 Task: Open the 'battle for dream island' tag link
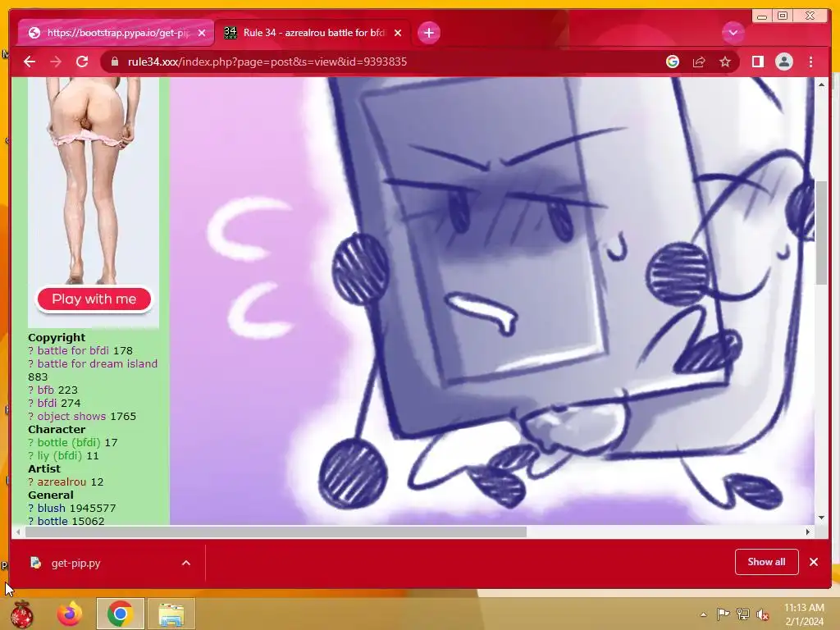point(97,363)
